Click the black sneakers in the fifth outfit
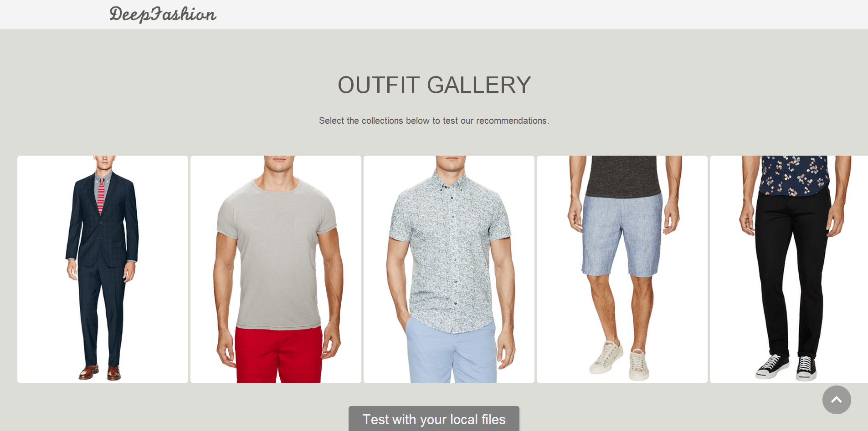868x431 pixels. [x=786, y=367]
